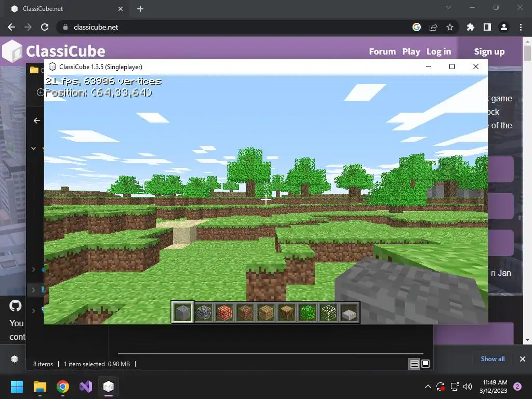Open Visual Studio from taskbar
This screenshot has width=532, height=399.
pos(86,387)
